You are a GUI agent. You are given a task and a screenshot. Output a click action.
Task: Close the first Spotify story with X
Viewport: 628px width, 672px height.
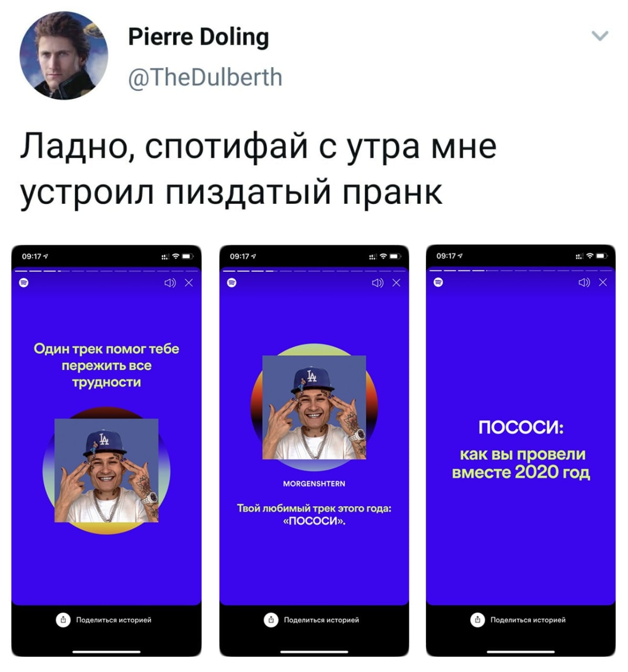[x=189, y=283]
